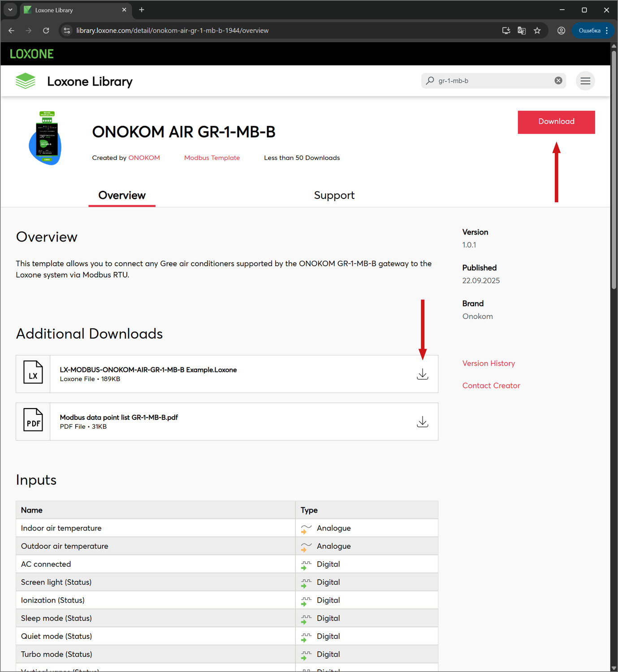Image resolution: width=618 pixels, height=672 pixels.
Task: Expand the tab search dropdown arrow
Action: [10, 10]
